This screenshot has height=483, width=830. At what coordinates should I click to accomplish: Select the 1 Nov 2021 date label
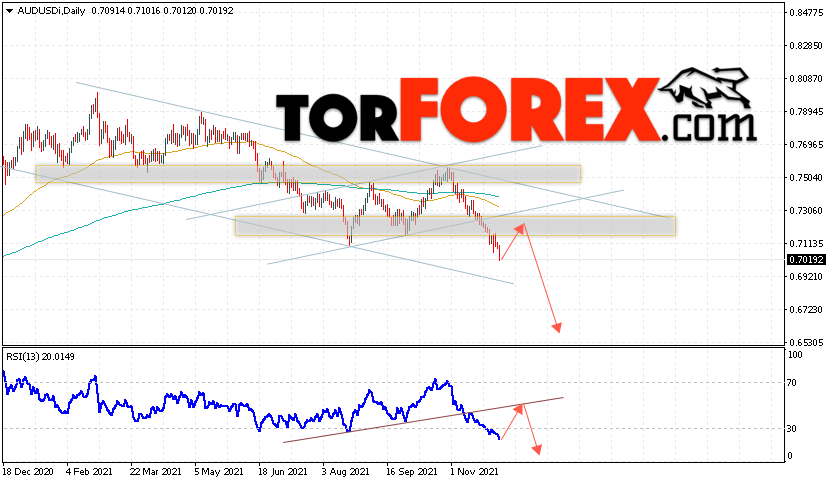point(474,471)
